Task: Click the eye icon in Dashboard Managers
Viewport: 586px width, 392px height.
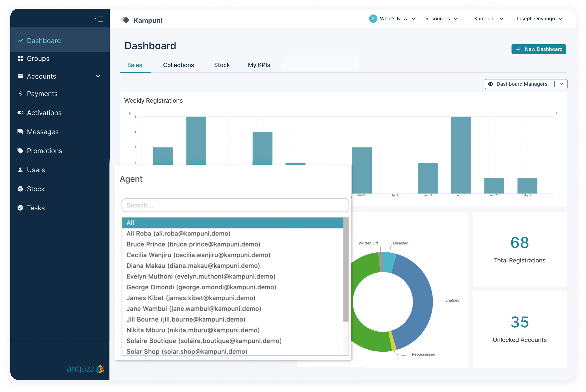Action: [491, 84]
